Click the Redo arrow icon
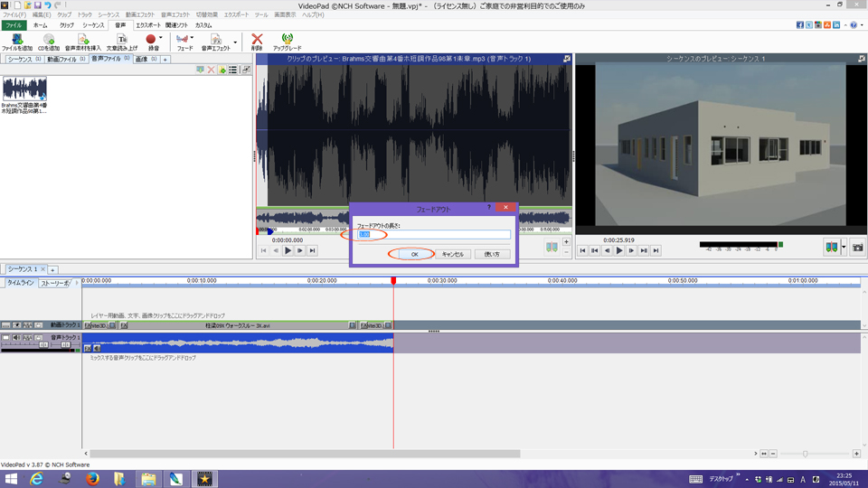Viewport: 868px width, 488px height. point(58,5)
